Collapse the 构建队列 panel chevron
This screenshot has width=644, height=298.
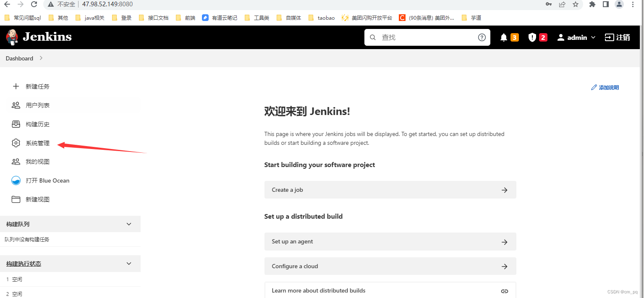(x=129, y=224)
